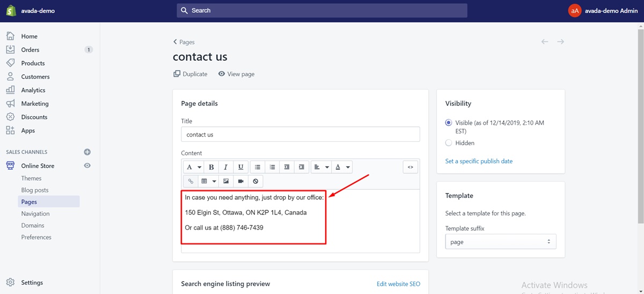This screenshot has width=644, height=294.
Task: Open Pages in sidebar
Action: 29,202
